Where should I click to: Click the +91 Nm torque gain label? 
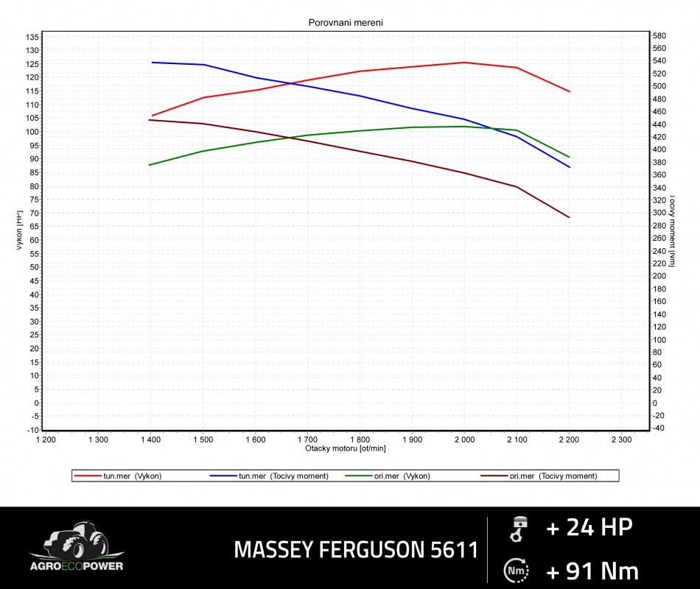click(x=592, y=571)
